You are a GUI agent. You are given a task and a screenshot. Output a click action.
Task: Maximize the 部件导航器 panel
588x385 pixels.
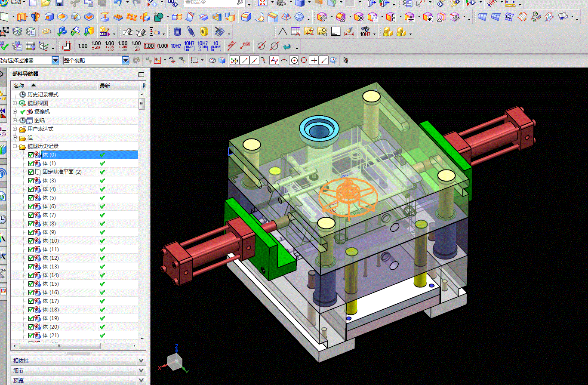pyautogui.click(x=142, y=74)
